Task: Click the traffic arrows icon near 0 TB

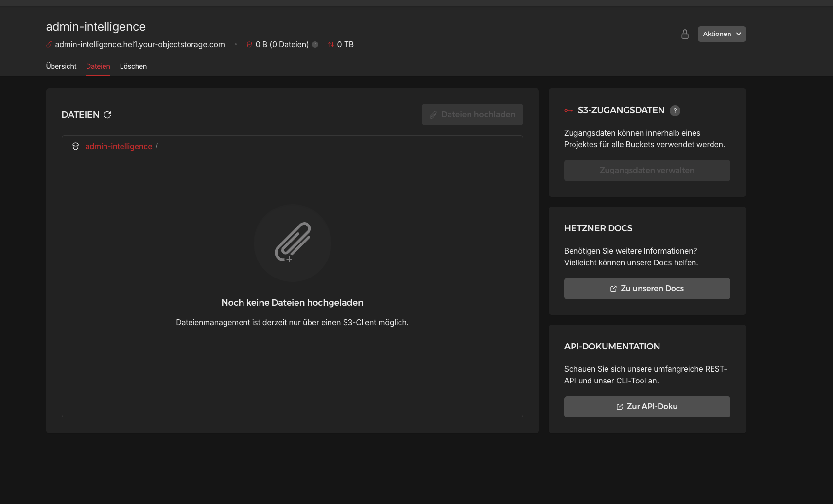Action: (x=330, y=45)
